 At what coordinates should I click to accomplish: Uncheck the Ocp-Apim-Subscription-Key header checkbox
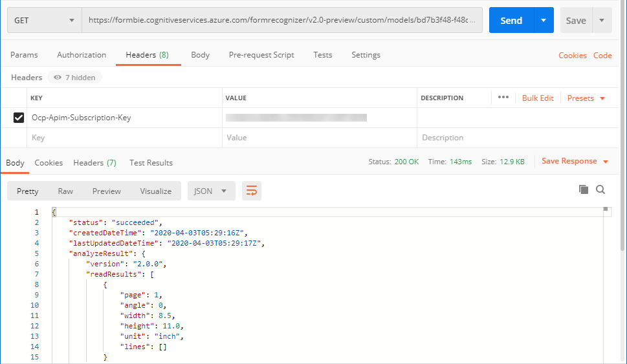(19, 118)
